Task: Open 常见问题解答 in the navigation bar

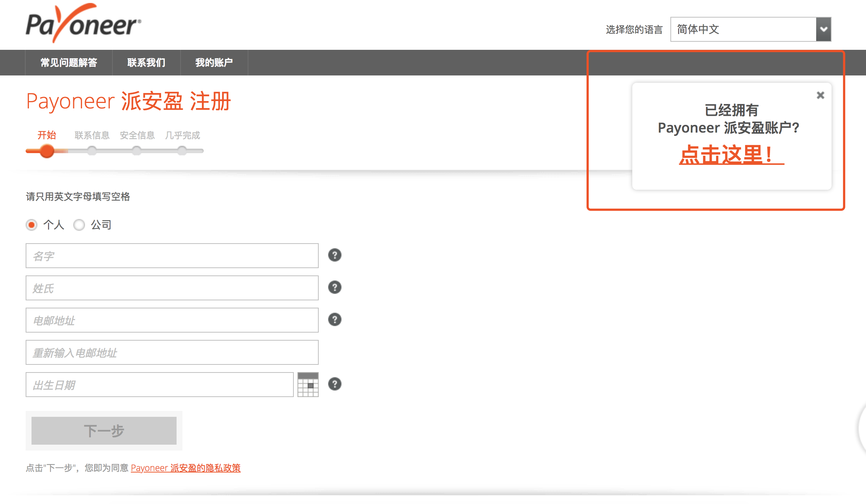Action: [x=69, y=63]
